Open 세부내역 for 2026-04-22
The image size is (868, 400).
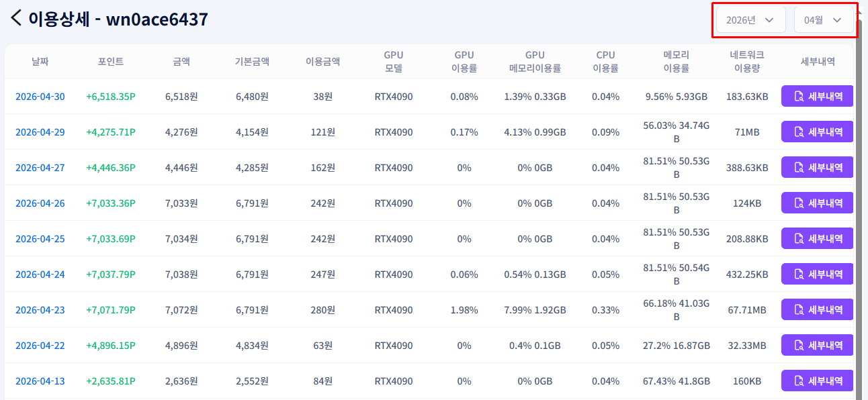click(x=817, y=346)
